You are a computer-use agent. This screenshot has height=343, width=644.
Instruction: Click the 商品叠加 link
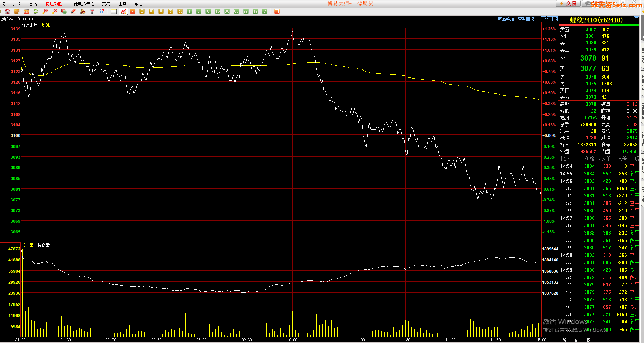(x=506, y=19)
